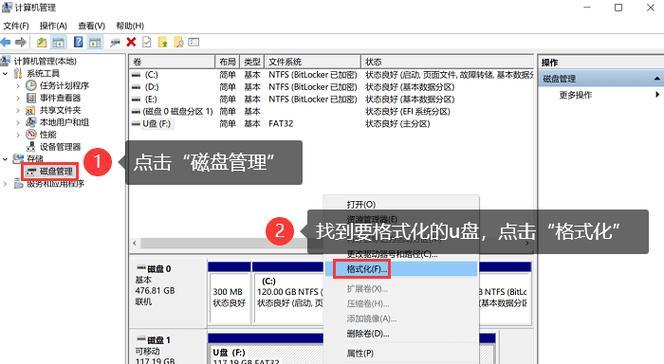Choose 格式化(F)... in the context menu
The width and height of the screenshot is (664, 364).
coord(401,269)
